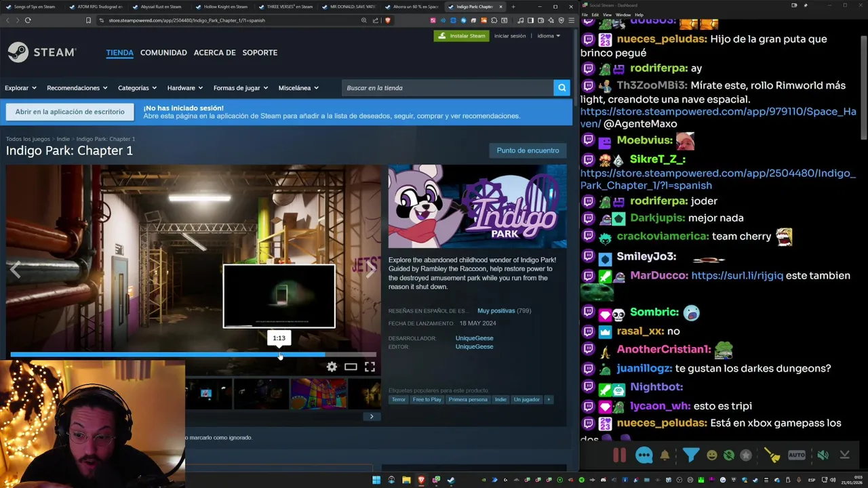The height and width of the screenshot is (488, 868).
Task: Click the Iniciar sesión link
Action: (510, 36)
